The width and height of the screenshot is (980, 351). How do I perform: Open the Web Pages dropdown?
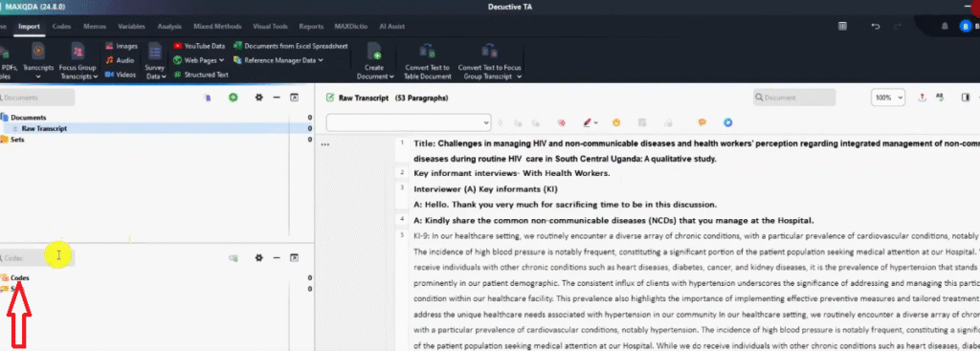tap(221, 60)
